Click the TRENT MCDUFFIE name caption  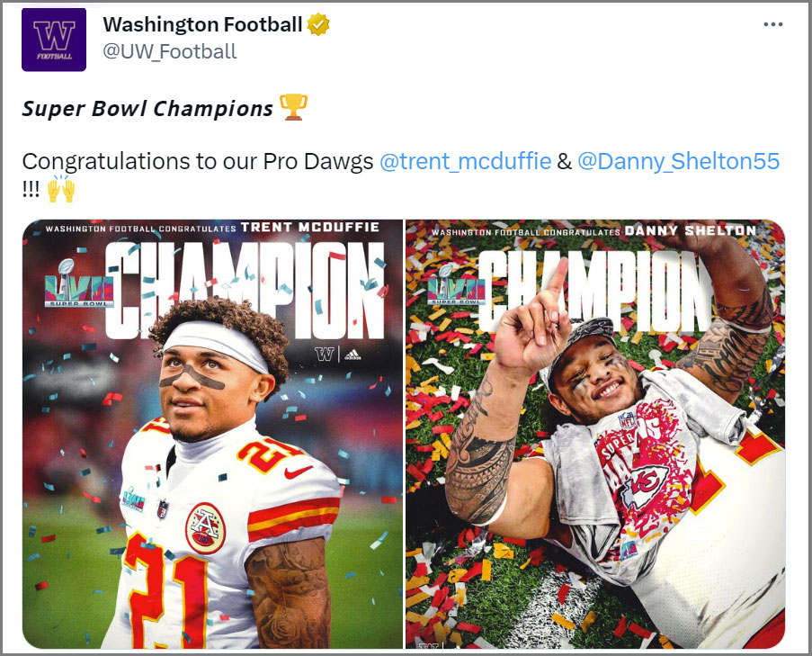(310, 228)
